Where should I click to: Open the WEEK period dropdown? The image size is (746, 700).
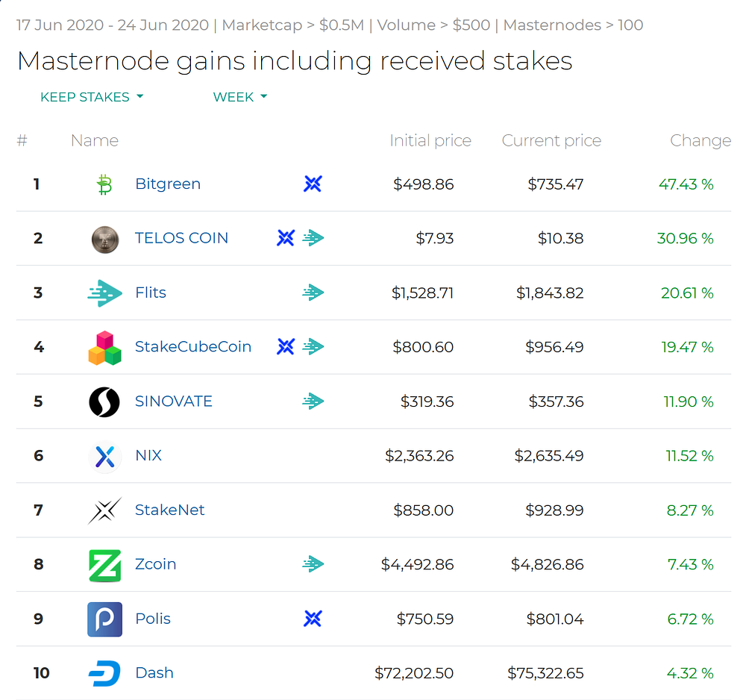pyautogui.click(x=239, y=97)
